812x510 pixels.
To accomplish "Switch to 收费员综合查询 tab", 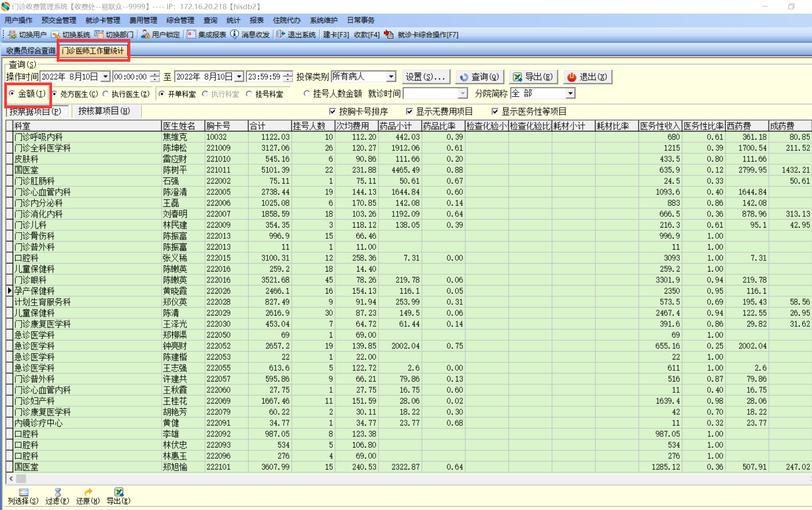I will click(30, 51).
